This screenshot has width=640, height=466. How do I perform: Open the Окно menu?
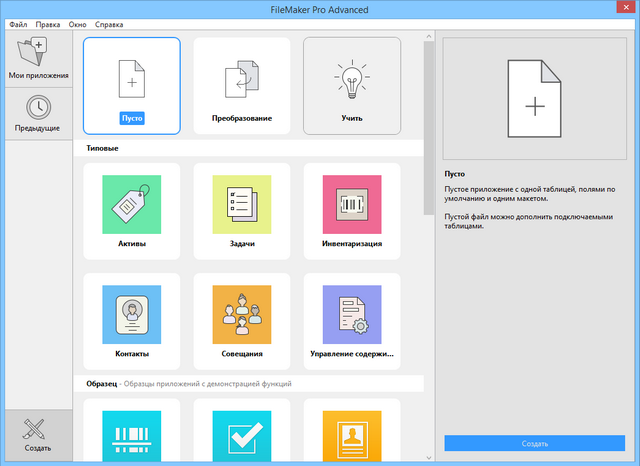[79, 23]
